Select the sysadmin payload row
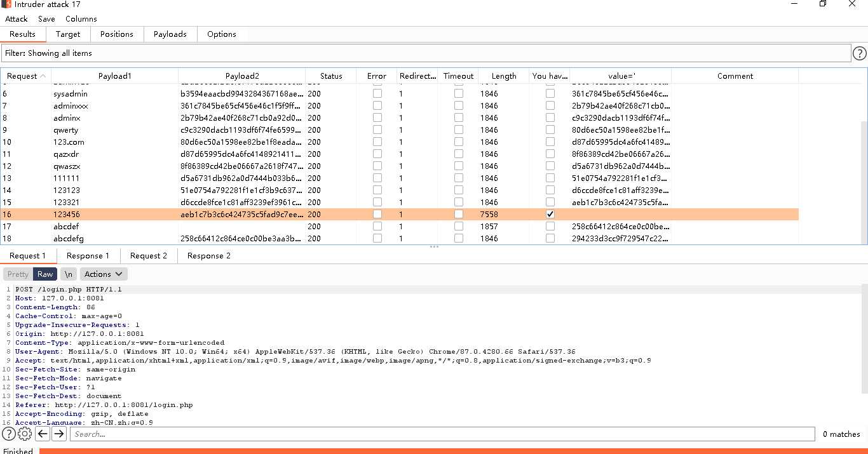The width and height of the screenshot is (868, 454). [x=399, y=93]
